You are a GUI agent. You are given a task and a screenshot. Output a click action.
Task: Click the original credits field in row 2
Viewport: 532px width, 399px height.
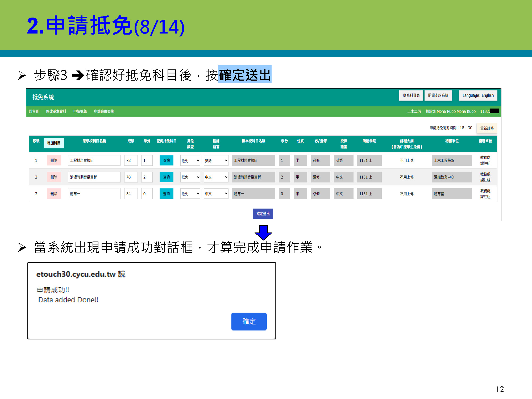[x=147, y=177]
